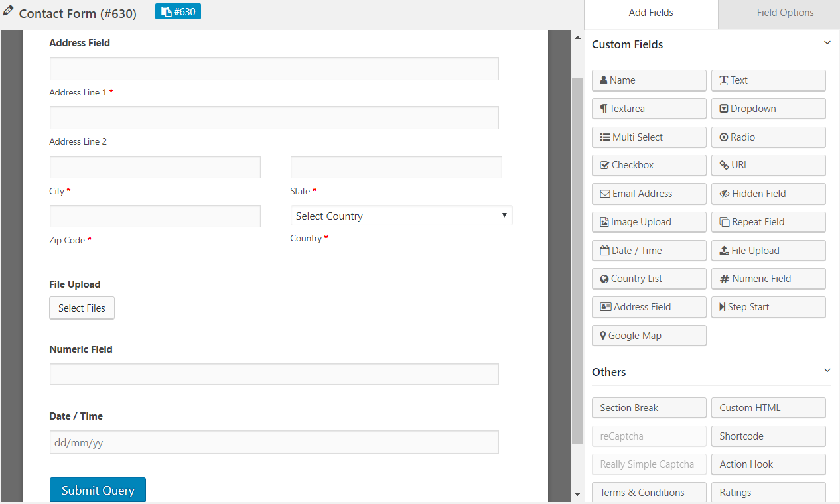Click the Date / Time label in form

click(x=76, y=416)
